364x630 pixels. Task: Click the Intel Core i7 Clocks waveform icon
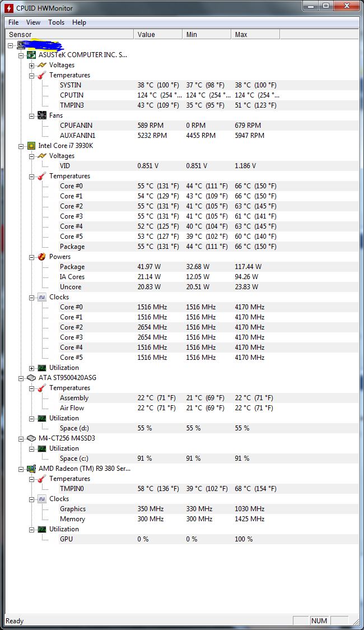(x=42, y=297)
